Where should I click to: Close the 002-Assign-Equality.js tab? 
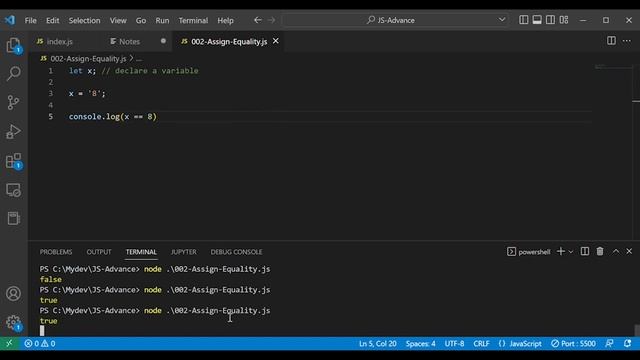click(x=276, y=41)
